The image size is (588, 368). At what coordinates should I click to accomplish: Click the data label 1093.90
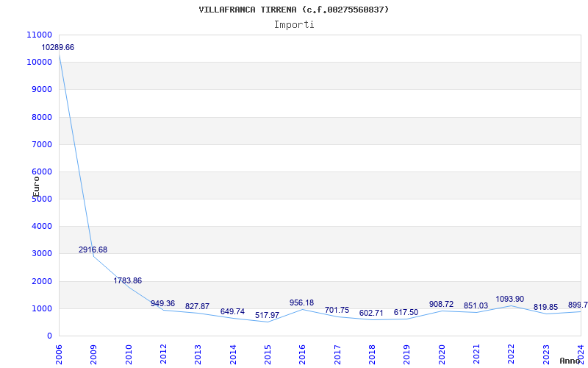(x=510, y=299)
